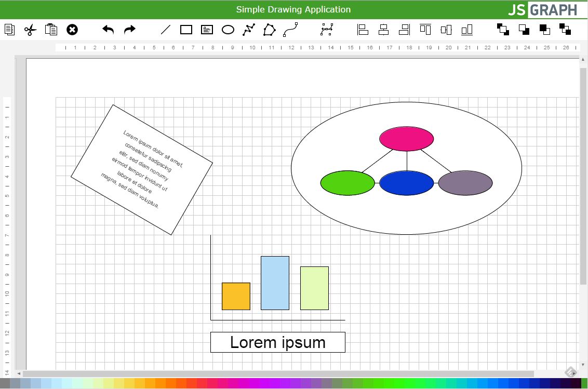Screen dimensions: 588x389
Task: Choose the Polygon tool
Action: (270, 30)
